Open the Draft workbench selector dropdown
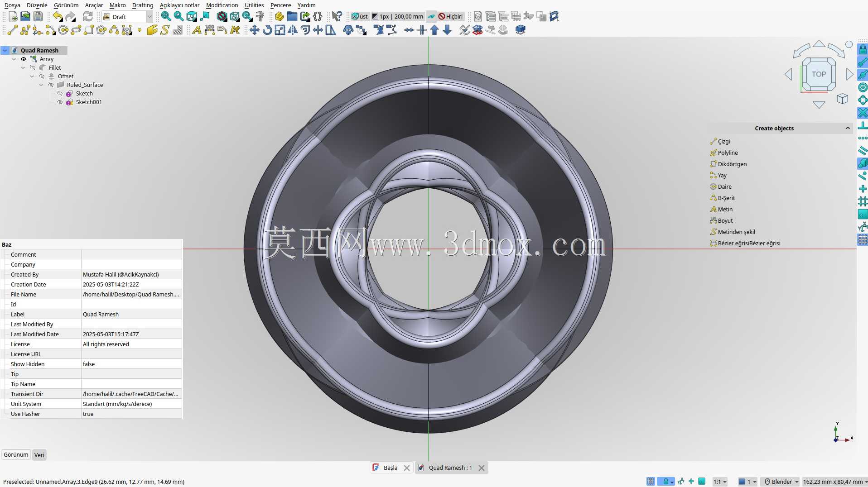This screenshot has height=487, width=868. [x=128, y=17]
